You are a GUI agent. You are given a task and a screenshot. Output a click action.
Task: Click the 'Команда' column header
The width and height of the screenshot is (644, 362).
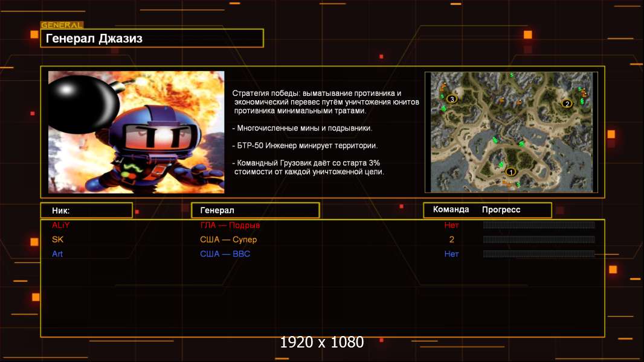451,209
